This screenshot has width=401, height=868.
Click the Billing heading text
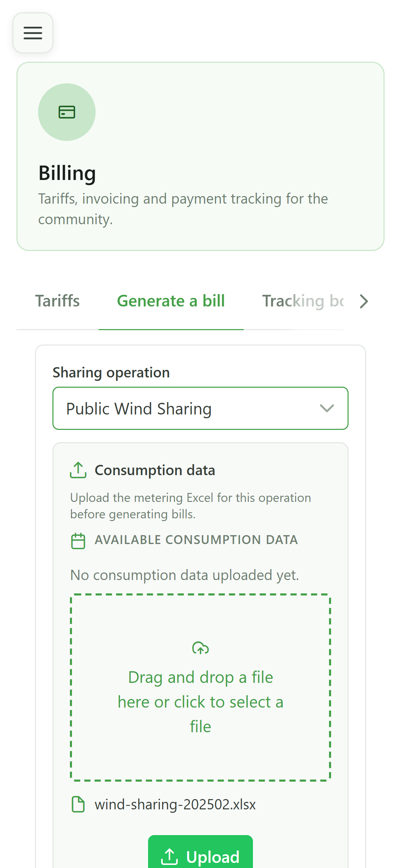67,173
